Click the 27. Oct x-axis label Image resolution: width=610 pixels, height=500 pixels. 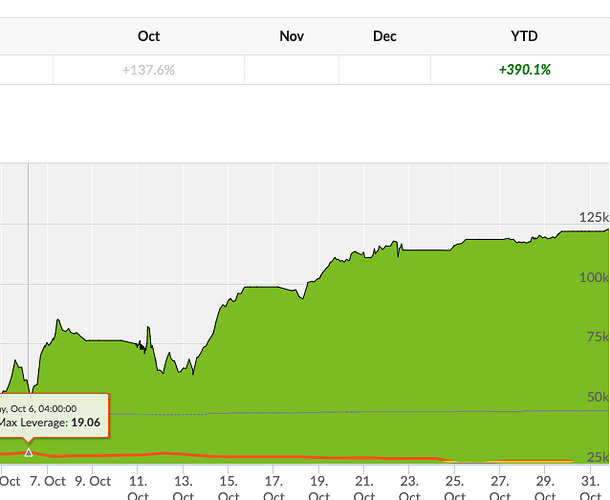coord(500,489)
